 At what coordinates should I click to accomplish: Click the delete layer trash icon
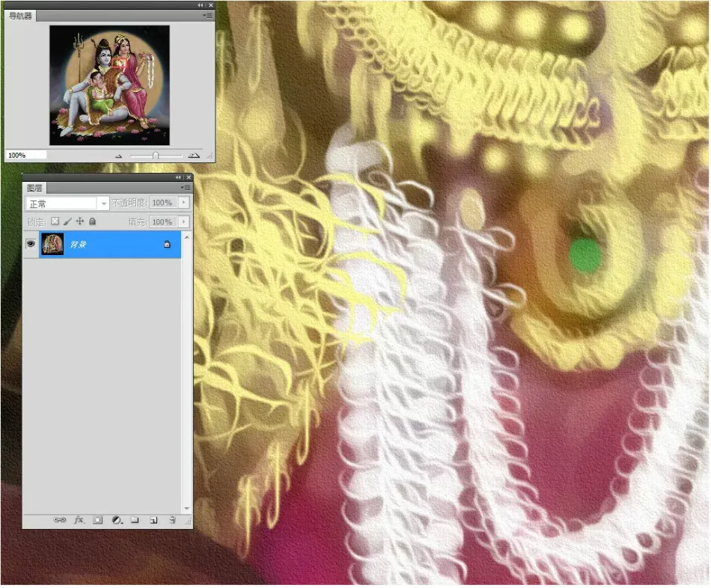(172, 520)
